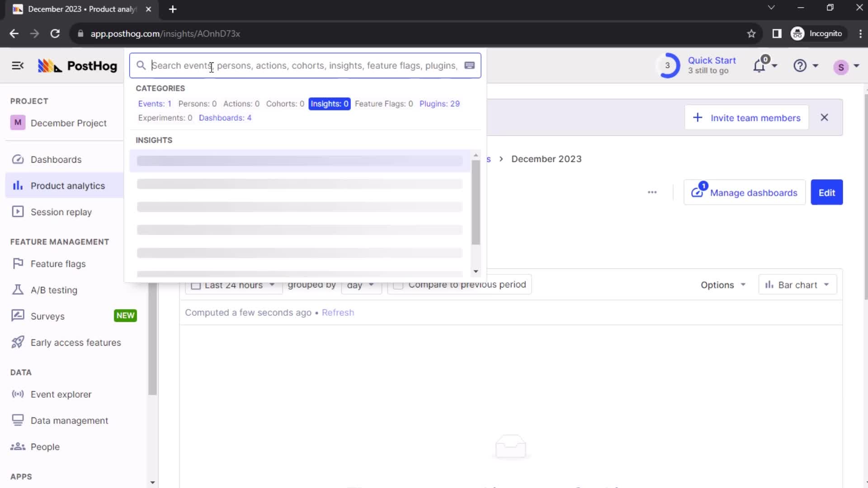This screenshot has height=488, width=868.
Task: Click the sidebar scrollbar down arrow
Action: point(152,483)
